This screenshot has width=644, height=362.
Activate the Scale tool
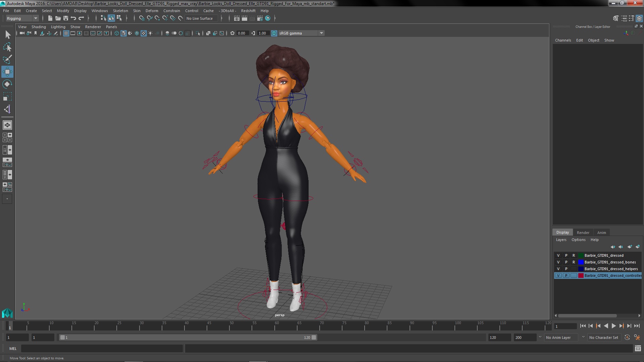(7, 97)
